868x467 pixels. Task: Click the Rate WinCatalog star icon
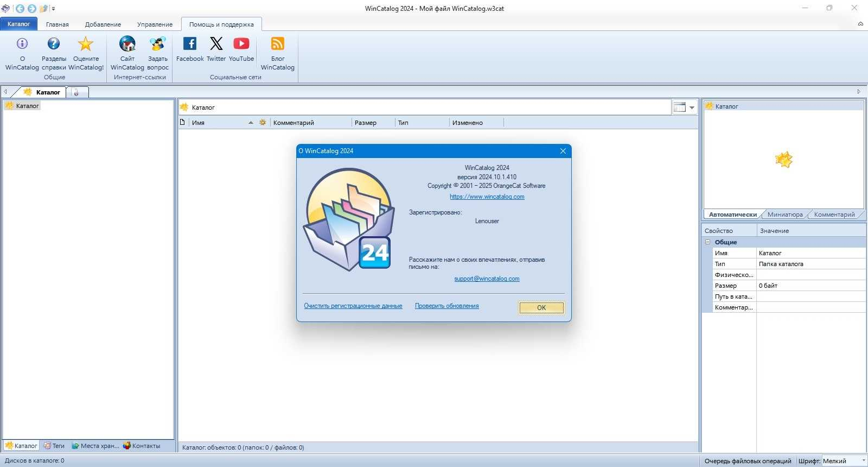point(86,43)
